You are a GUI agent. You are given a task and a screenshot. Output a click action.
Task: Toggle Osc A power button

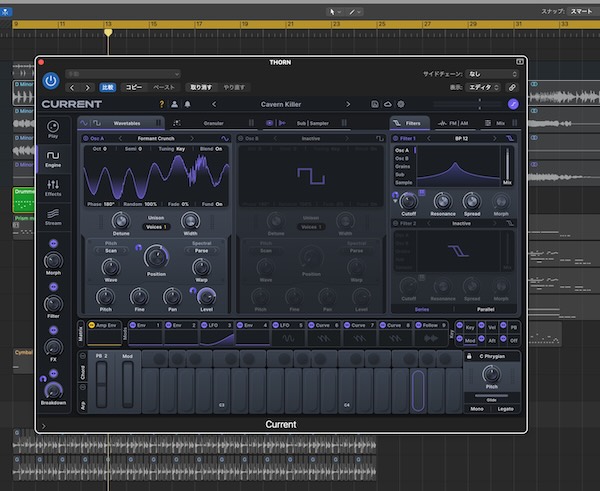[x=86, y=139]
